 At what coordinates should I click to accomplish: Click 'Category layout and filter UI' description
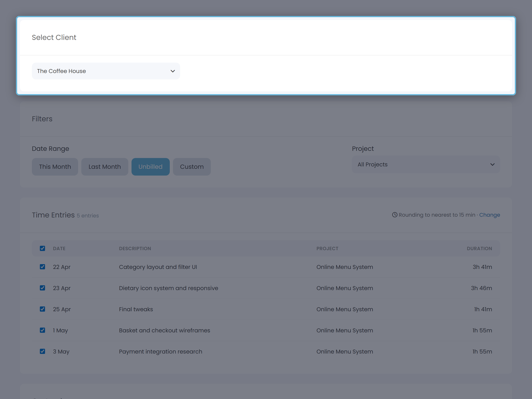(x=158, y=267)
